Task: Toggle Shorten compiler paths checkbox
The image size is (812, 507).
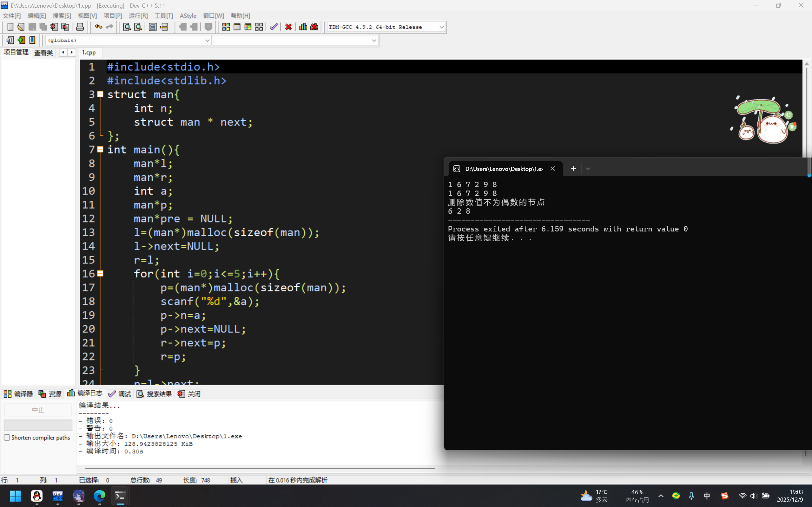Action: (x=7, y=437)
